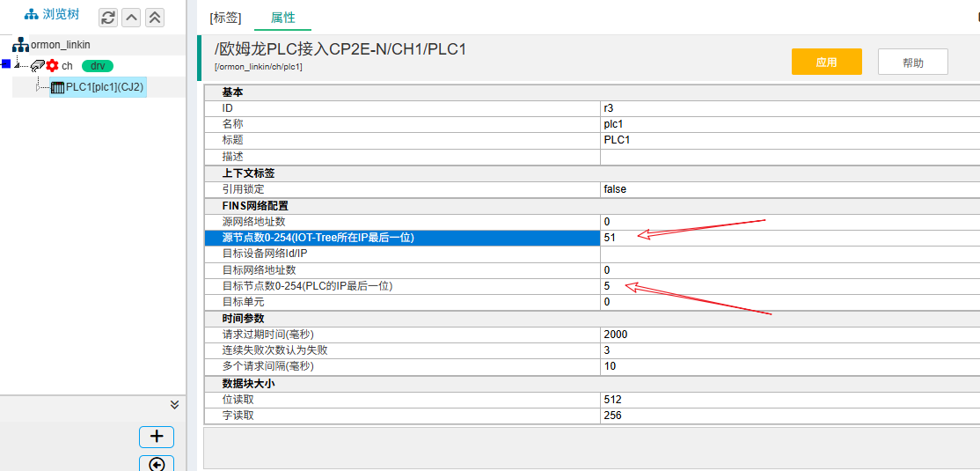Click the back arrow circle button
The image size is (980, 471).
157,464
